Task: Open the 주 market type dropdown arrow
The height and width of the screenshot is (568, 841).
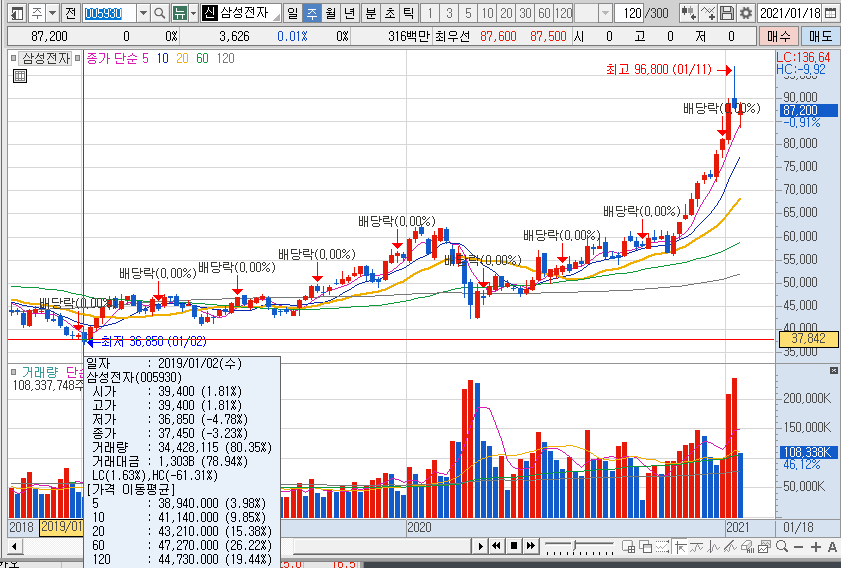Action: (53, 13)
